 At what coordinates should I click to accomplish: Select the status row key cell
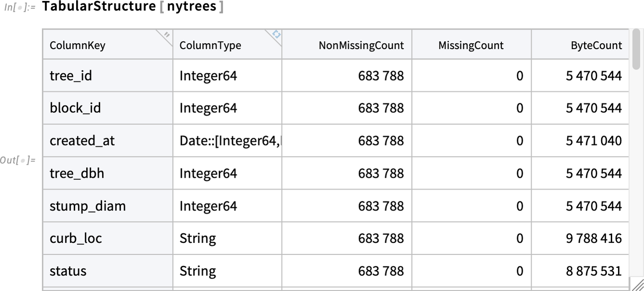pos(107,271)
